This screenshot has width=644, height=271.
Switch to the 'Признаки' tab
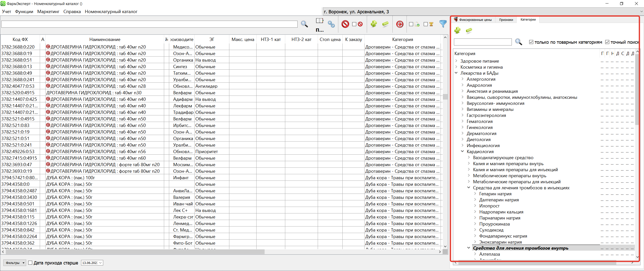506,20
